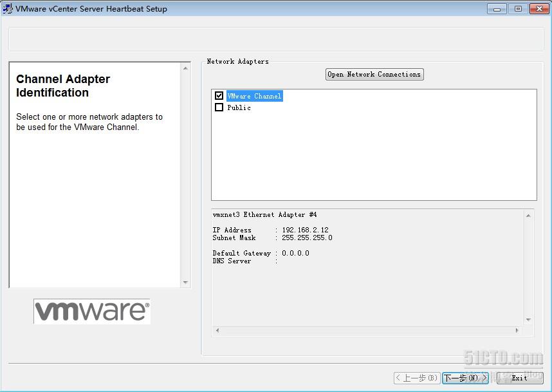Viewport: 552px width, 392px height.
Task: Go to next step 下一步(N)
Action: coord(465,378)
